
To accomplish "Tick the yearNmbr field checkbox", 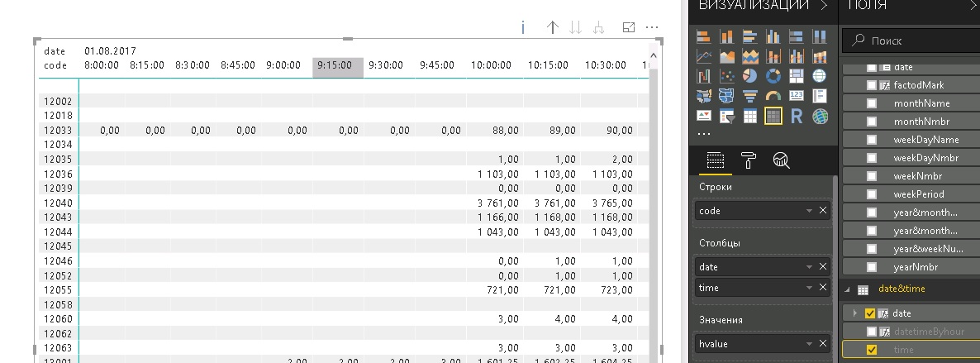I will point(872,266).
